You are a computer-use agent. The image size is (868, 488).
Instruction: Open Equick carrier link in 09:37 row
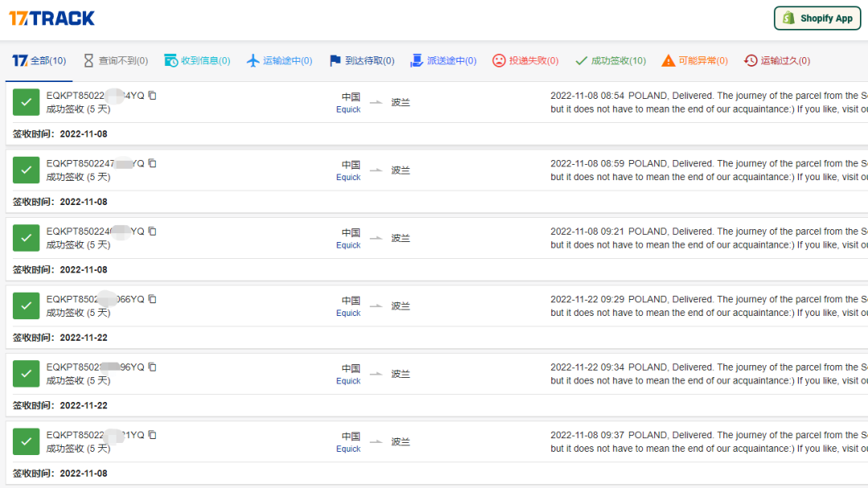click(x=348, y=449)
